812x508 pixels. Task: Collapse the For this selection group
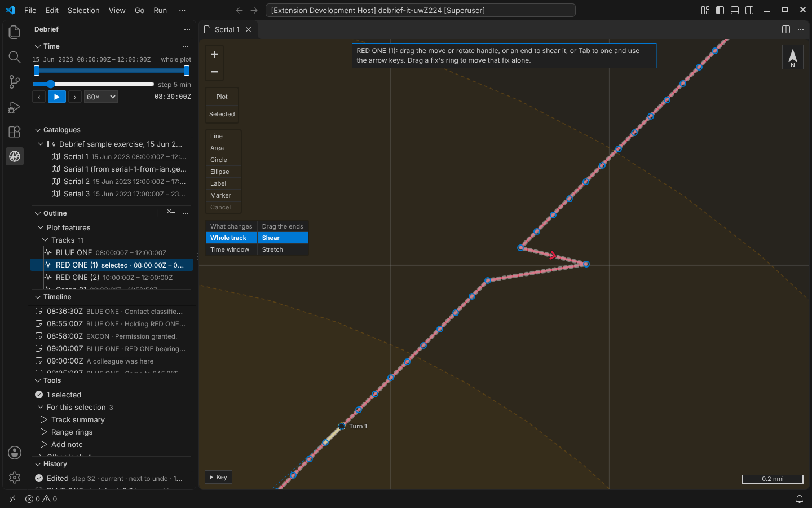[41, 407]
